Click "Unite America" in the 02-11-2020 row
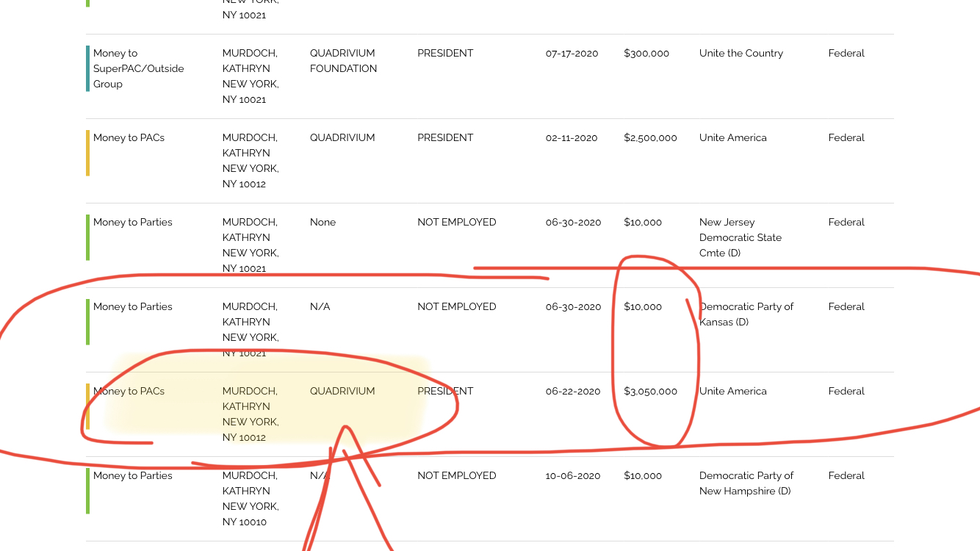Screen dimensions: 980x551 (733, 138)
